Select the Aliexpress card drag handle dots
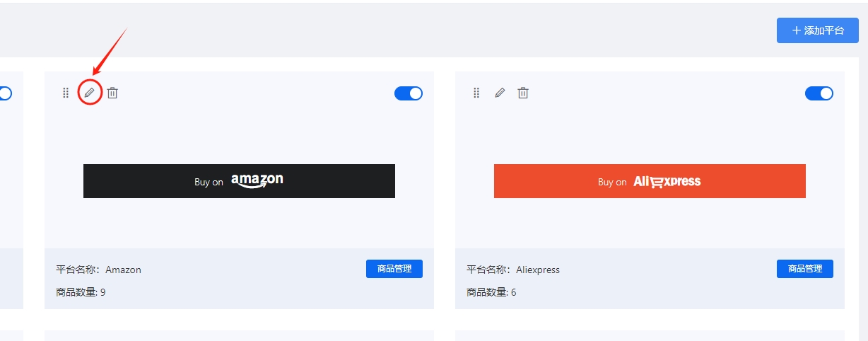 pyautogui.click(x=476, y=93)
